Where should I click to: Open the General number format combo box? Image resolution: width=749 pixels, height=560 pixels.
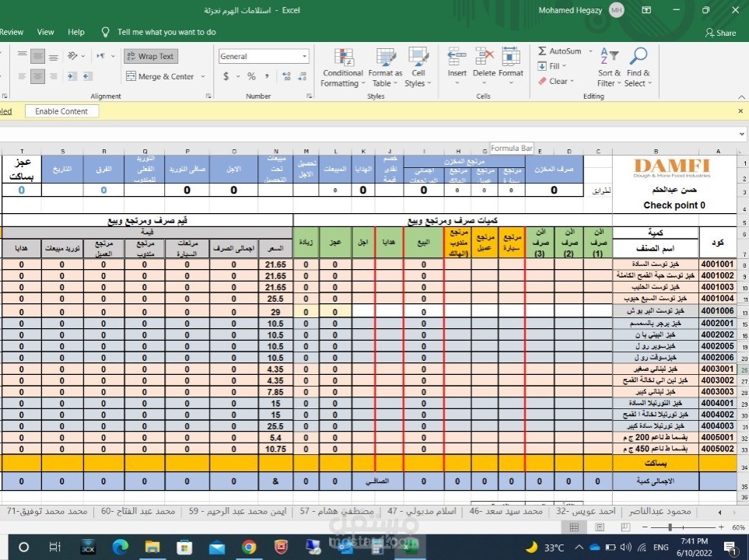[263, 56]
